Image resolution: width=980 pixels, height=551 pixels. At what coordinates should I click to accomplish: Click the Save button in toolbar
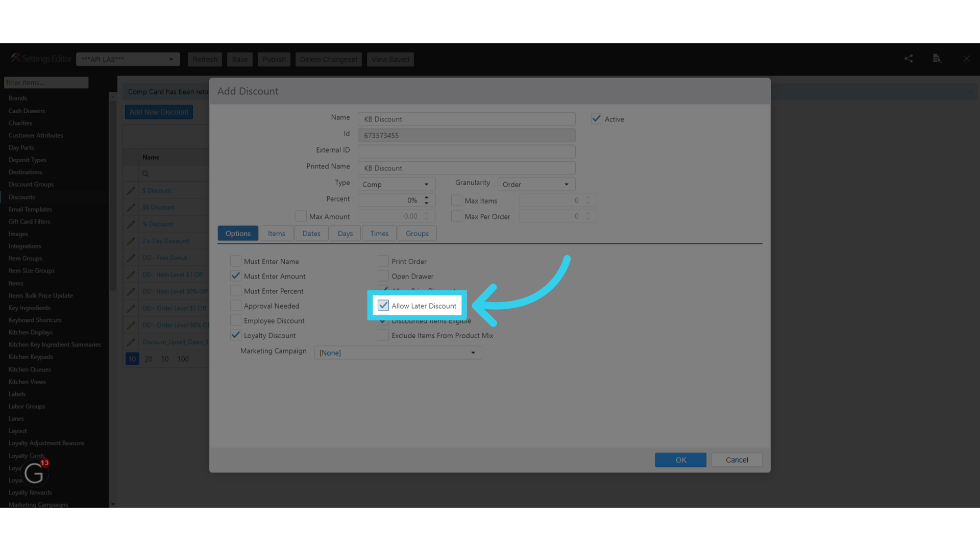[240, 59]
